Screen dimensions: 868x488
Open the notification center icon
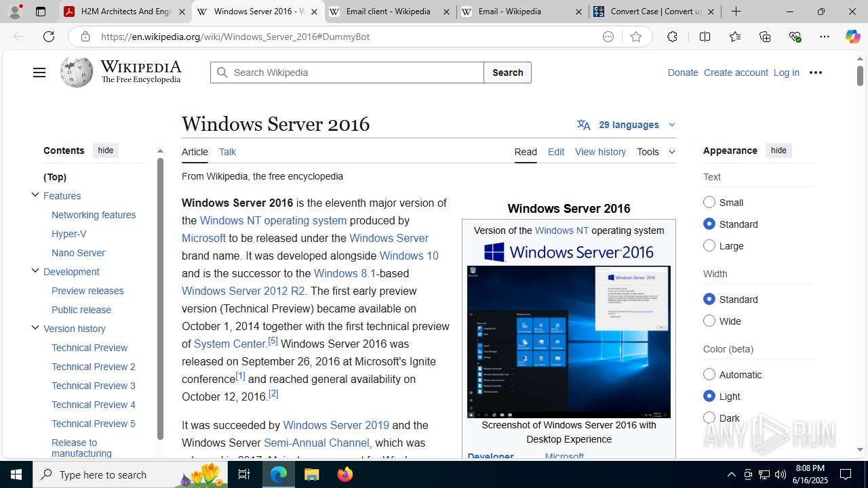846,474
